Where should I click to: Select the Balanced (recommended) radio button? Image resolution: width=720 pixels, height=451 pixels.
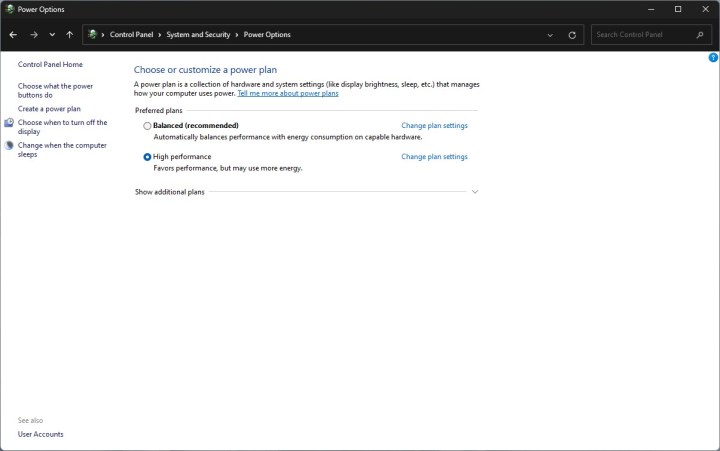click(x=148, y=126)
